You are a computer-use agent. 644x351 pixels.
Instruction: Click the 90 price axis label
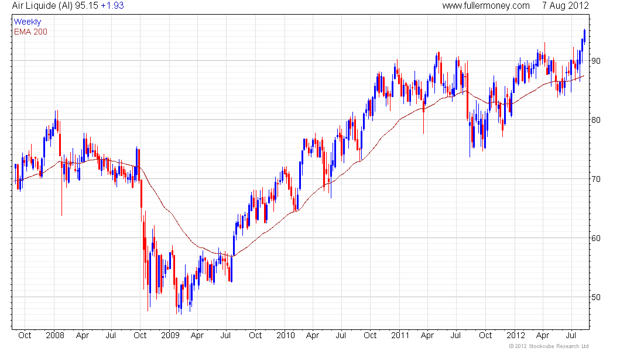click(x=595, y=61)
